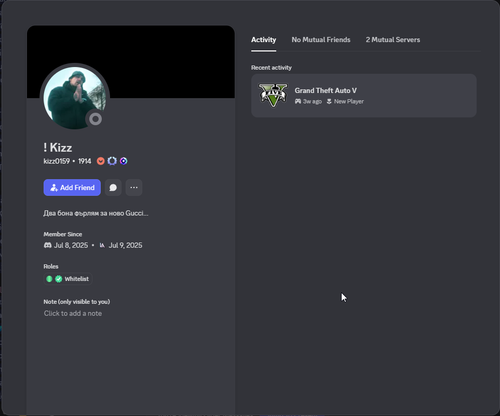The width and height of the screenshot is (500, 416).
Task: Click the 1914 server tag
Action: click(85, 161)
